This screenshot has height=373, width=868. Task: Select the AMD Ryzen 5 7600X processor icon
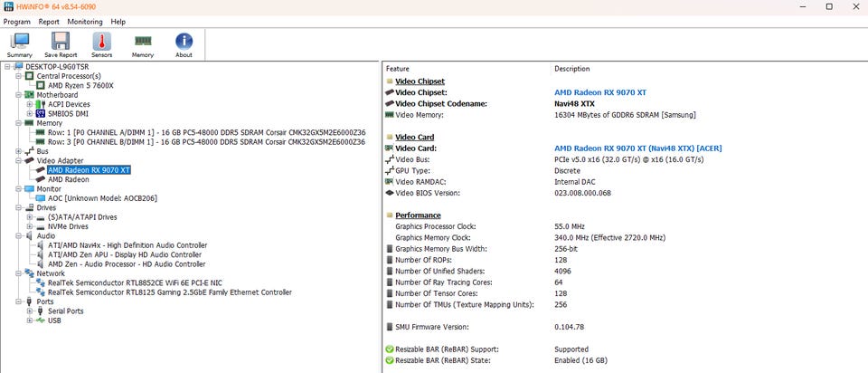coord(41,85)
